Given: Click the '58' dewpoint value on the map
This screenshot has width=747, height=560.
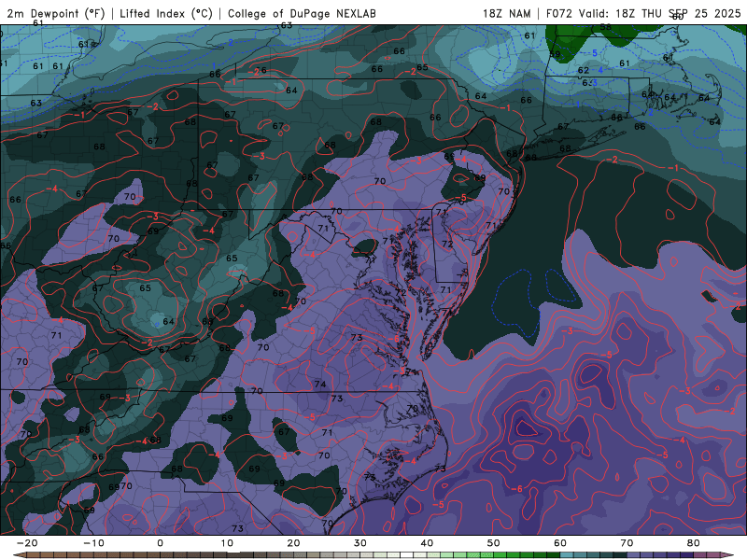Looking at the screenshot, I should click(x=605, y=27).
